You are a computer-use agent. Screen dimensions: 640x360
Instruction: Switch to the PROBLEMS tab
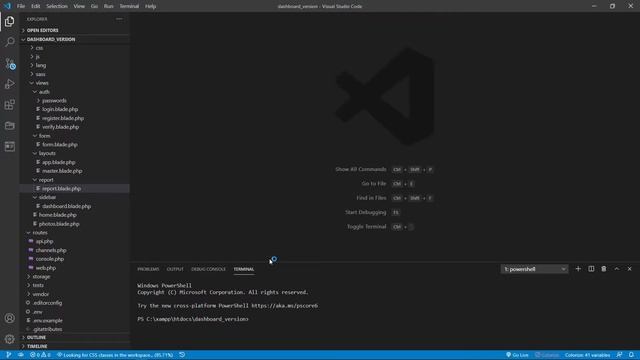(x=148, y=269)
